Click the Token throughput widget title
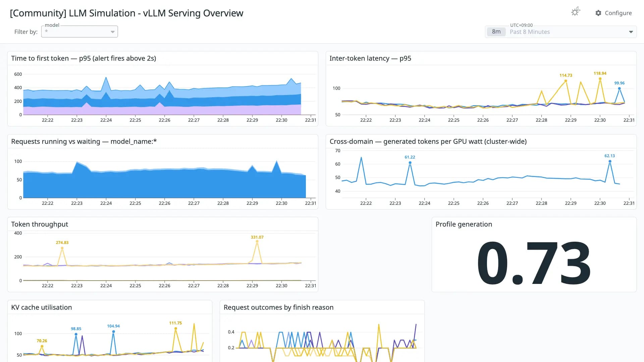The width and height of the screenshot is (644, 362). [40, 224]
